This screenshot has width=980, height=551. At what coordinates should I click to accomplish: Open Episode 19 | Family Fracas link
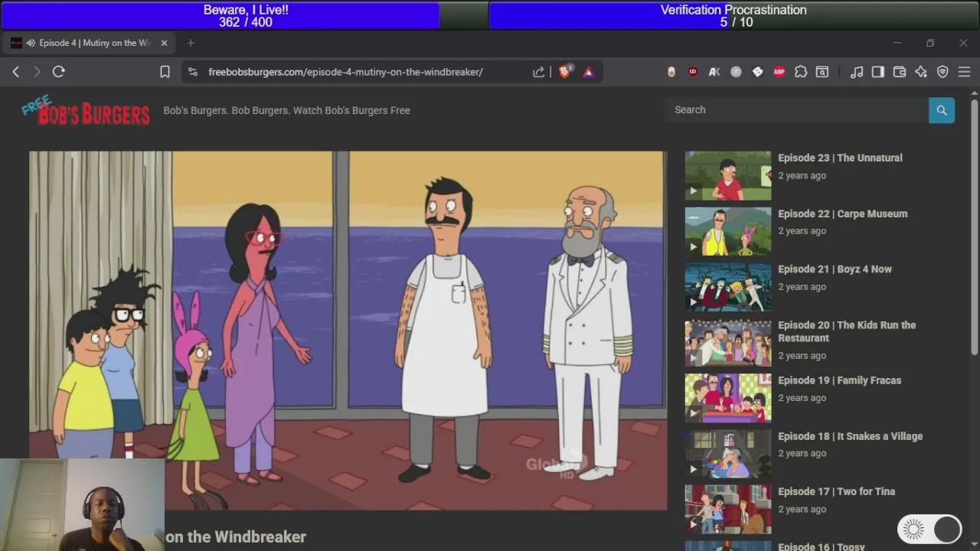coord(839,380)
